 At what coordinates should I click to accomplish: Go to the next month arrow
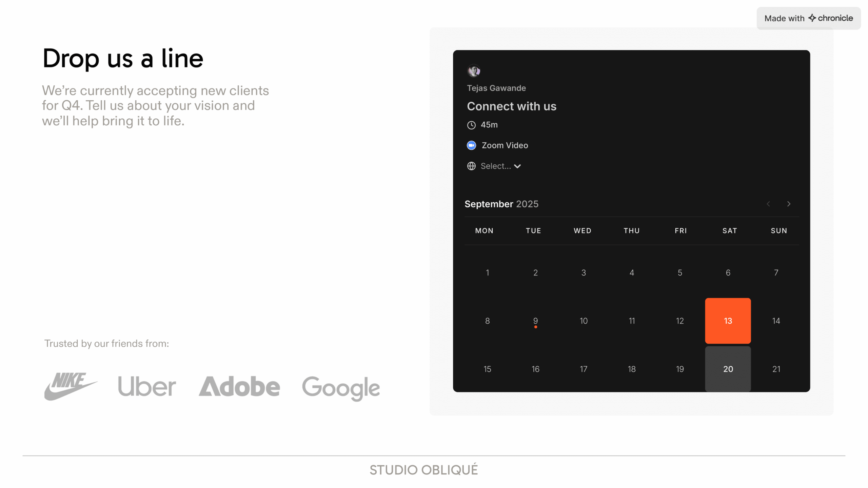click(789, 204)
